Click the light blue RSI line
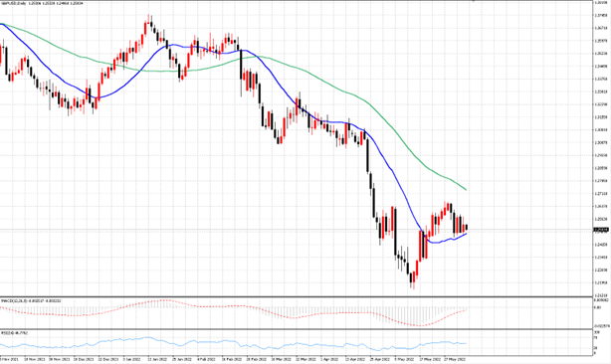The width and height of the screenshot is (611, 364). (234, 344)
